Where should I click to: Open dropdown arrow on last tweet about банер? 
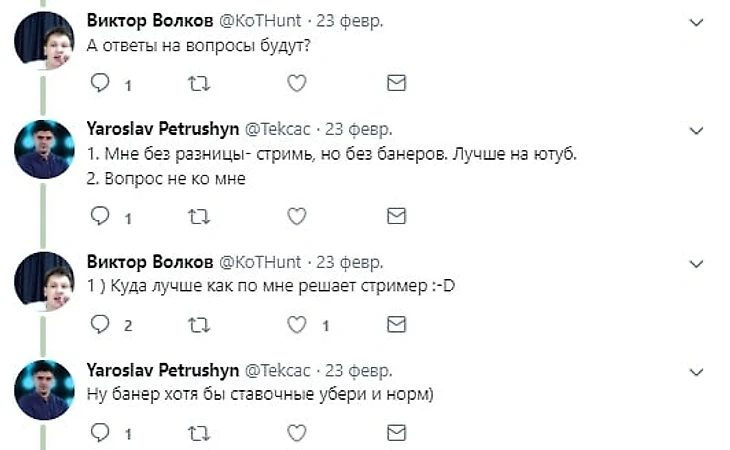click(x=697, y=370)
